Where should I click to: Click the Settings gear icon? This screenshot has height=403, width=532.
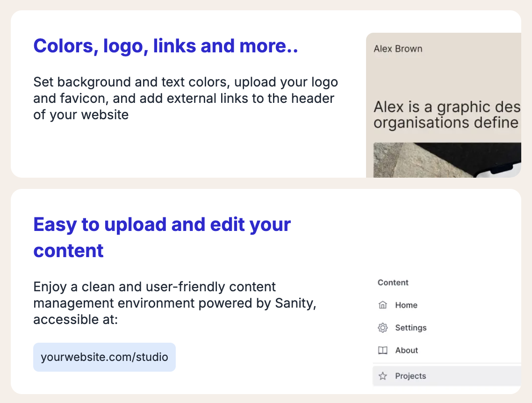pos(382,328)
